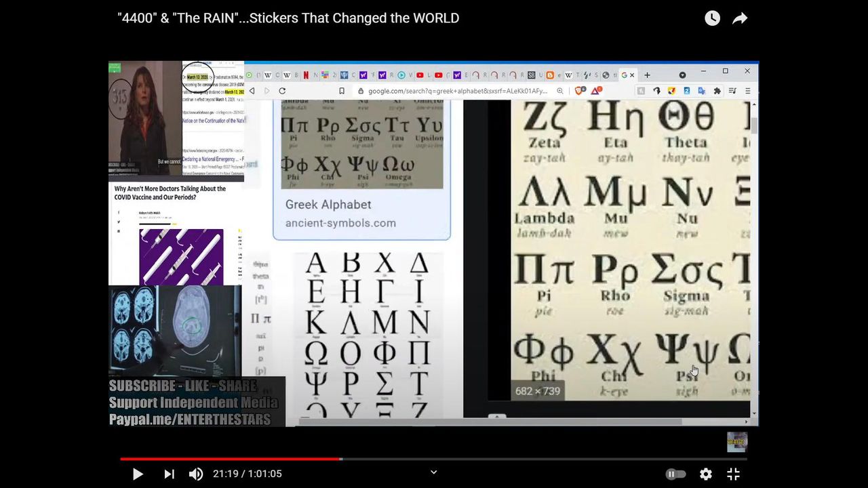Open the player settings gear
The height and width of the screenshot is (488, 868).
point(706,474)
